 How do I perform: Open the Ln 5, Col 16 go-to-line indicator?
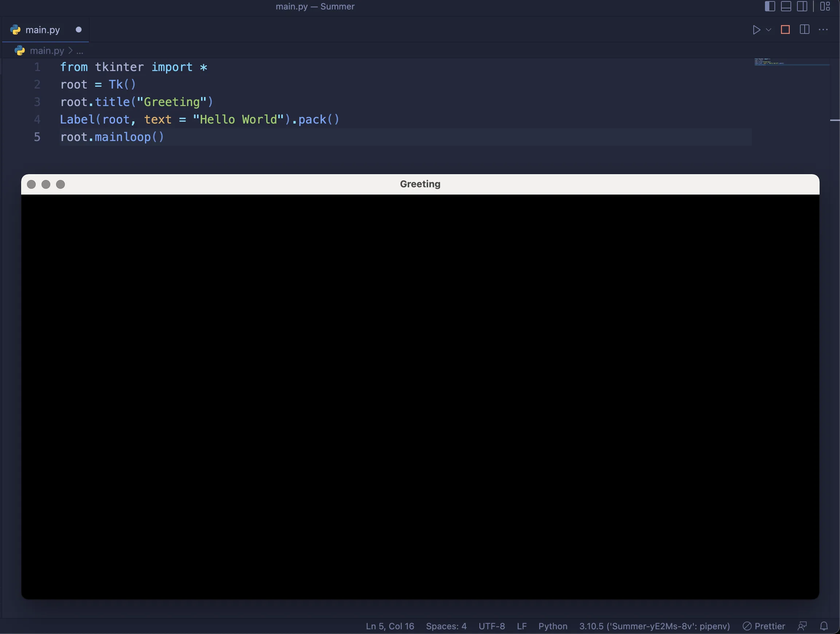pyautogui.click(x=390, y=626)
